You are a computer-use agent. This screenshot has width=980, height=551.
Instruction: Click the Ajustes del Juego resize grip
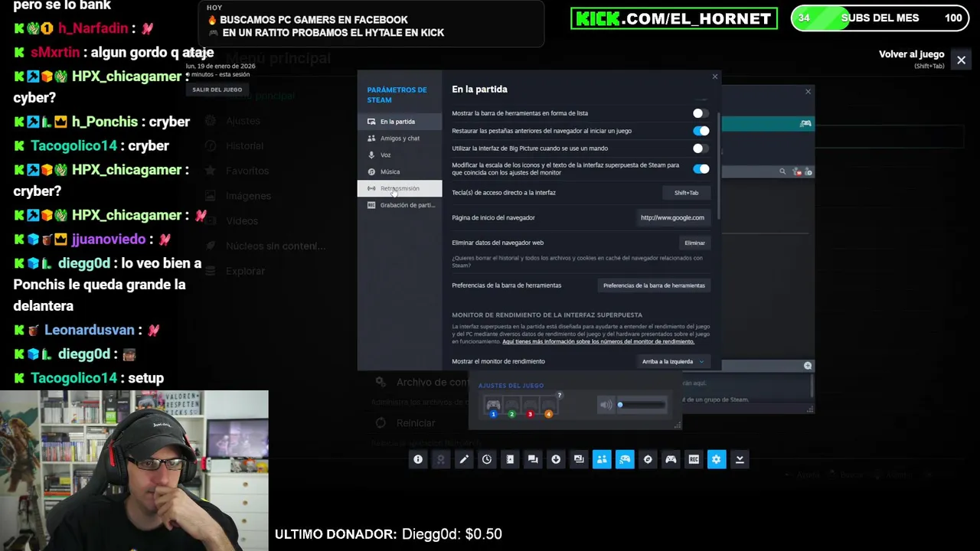coord(678,425)
